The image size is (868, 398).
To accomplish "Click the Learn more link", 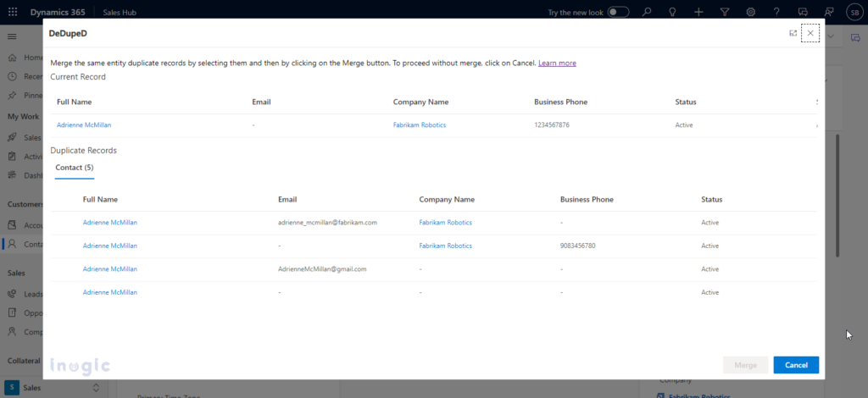I will pyautogui.click(x=557, y=63).
